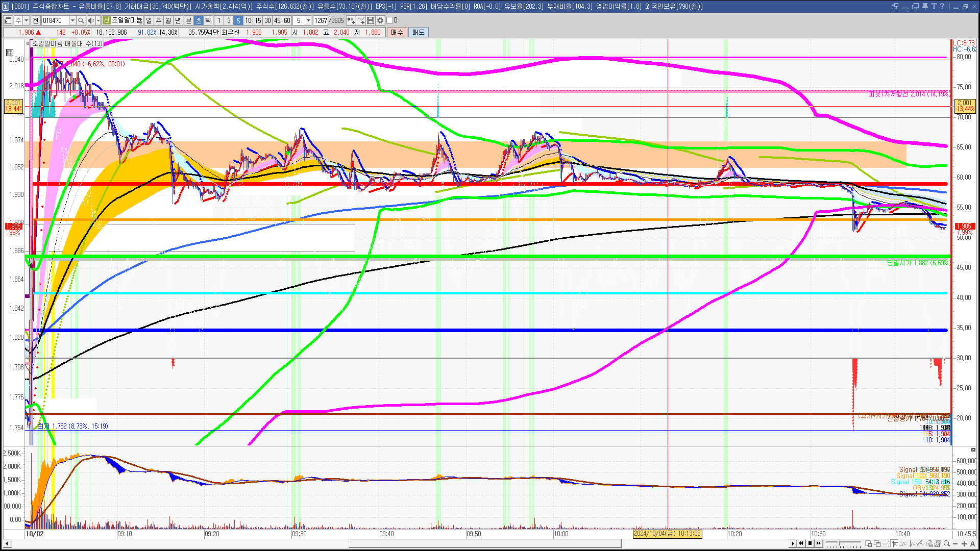Image resolution: width=980 pixels, height=551 pixels.
Task: Open the 주 type dropdown arrow
Action: pos(26,20)
